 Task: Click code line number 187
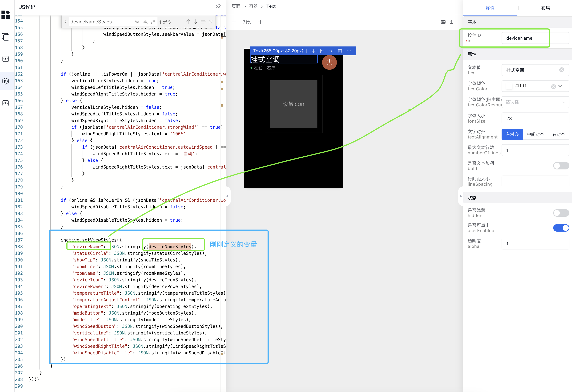pos(19,240)
